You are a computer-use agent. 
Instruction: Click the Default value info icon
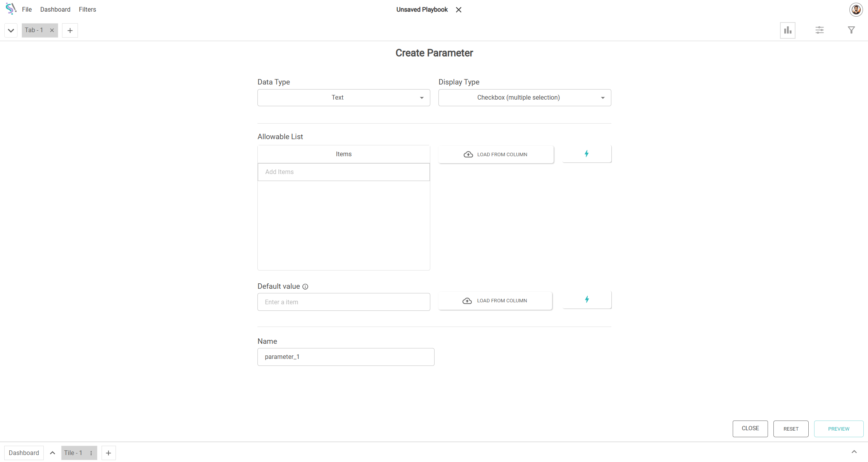(305, 287)
